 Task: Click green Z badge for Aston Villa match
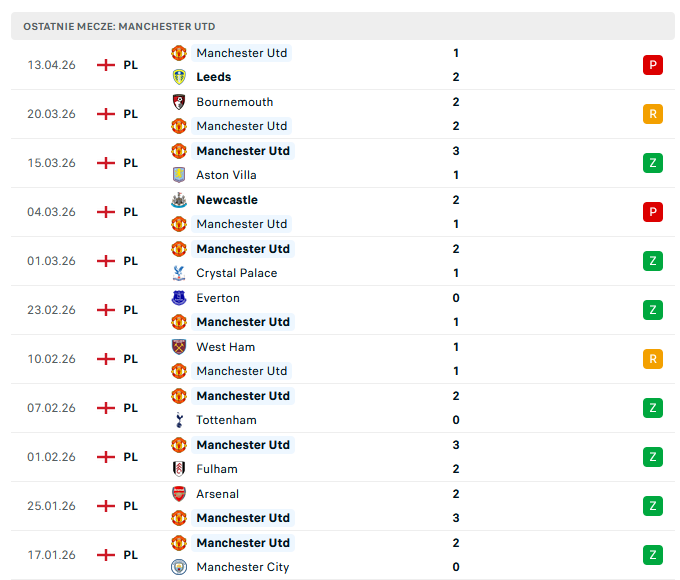(x=652, y=163)
